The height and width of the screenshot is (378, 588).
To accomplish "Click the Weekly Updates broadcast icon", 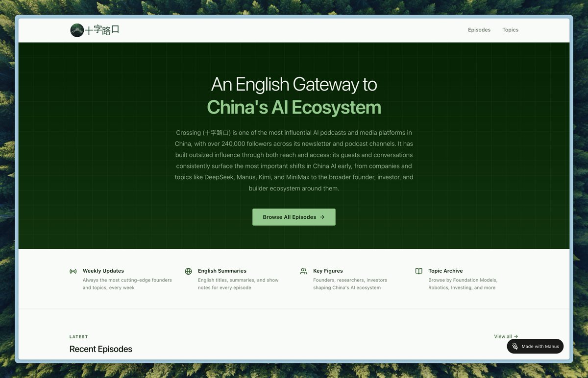I will pyautogui.click(x=73, y=271).
